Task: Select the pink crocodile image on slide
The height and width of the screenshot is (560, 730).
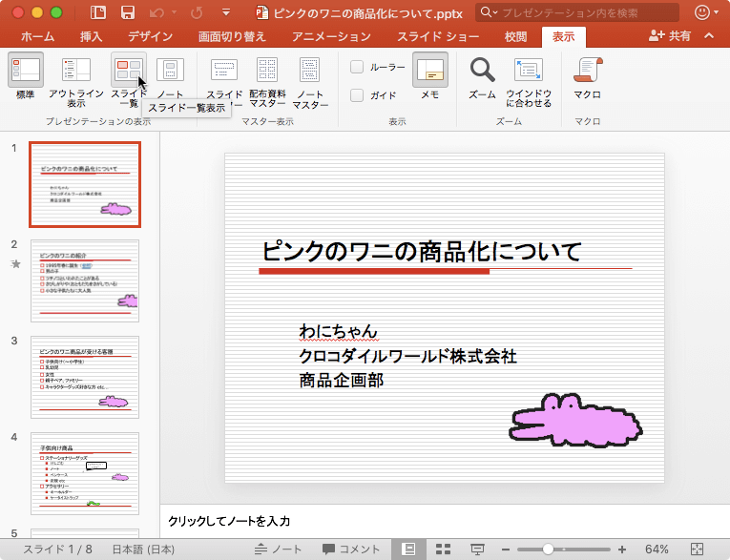Action: tap(575, 421)
